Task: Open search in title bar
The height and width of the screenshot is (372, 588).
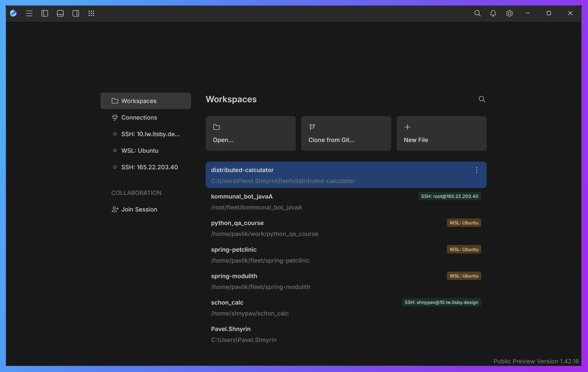Action: coord(478,13)
